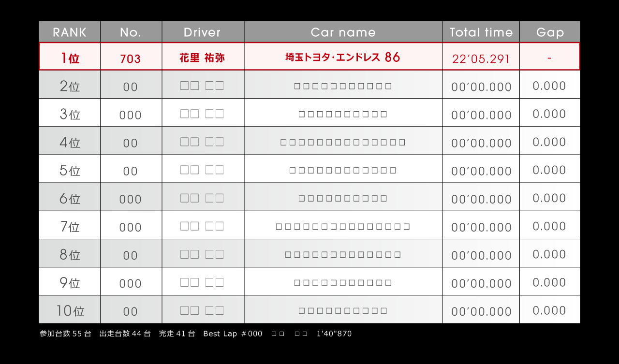Select the 2位 rank cell
The height and width of the screenshot is (364, 619).
70,85
